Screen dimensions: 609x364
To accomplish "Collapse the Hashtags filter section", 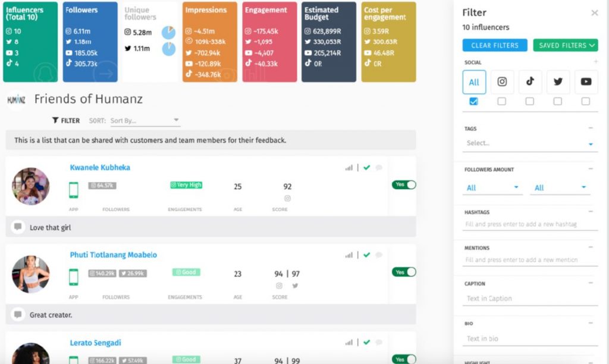I will [x=591, y=211].
